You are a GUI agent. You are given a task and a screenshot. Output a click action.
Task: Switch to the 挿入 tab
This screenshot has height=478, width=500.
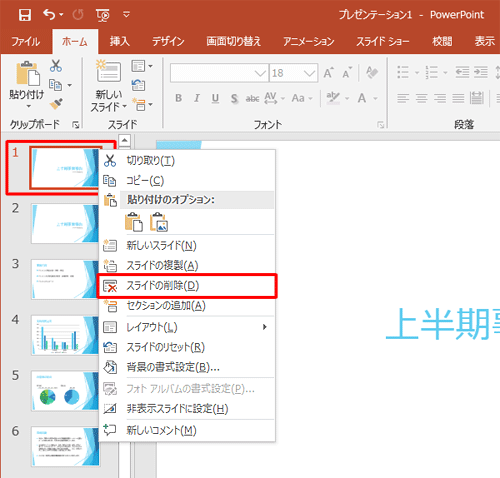[120, 41]
